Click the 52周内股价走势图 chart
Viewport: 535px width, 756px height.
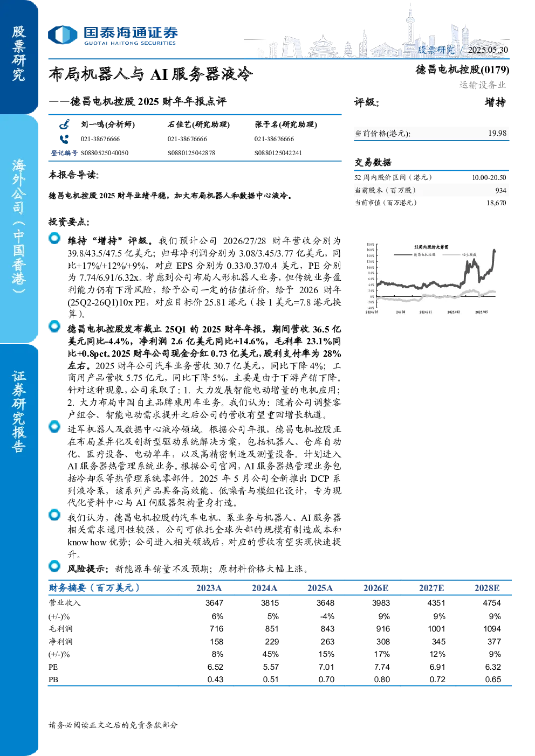[431, 279]
